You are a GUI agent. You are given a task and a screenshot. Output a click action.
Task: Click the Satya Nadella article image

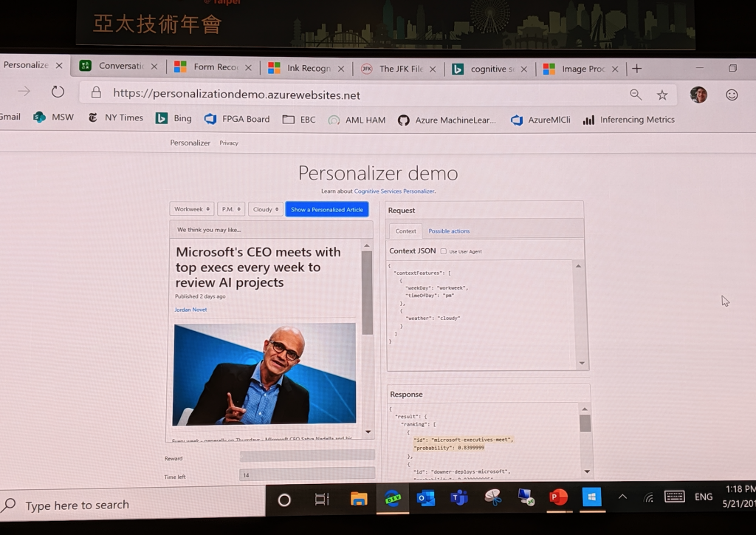click(264, 375)
